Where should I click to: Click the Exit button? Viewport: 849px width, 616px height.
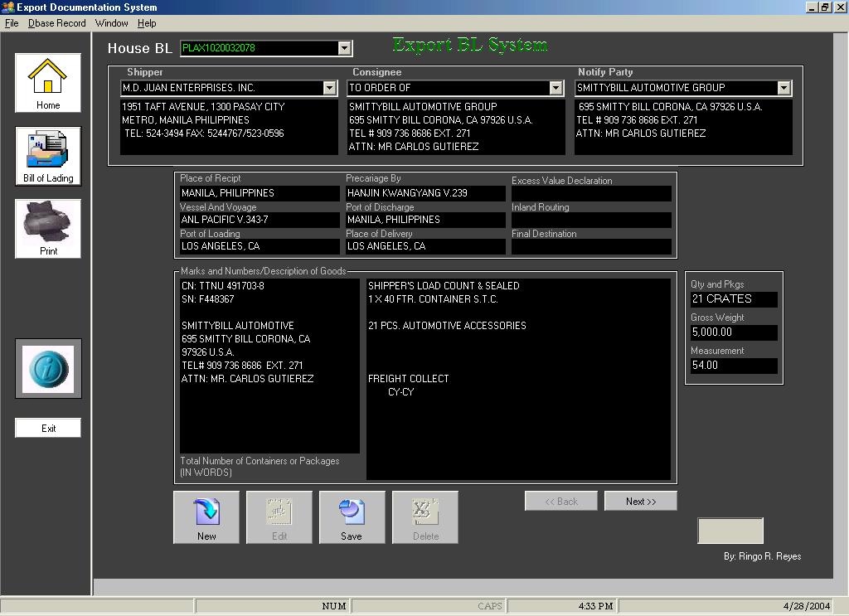[x=48, y=428]
